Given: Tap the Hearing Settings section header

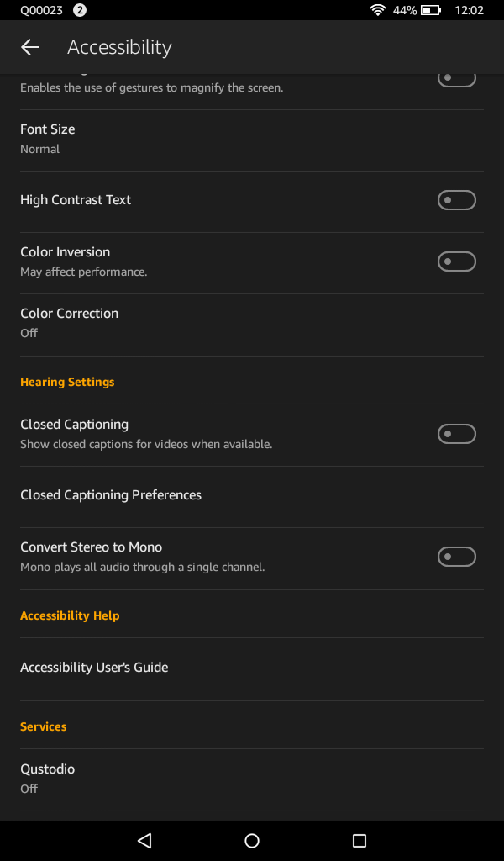Looking at the screenshot, I should [x=67, y=382].
